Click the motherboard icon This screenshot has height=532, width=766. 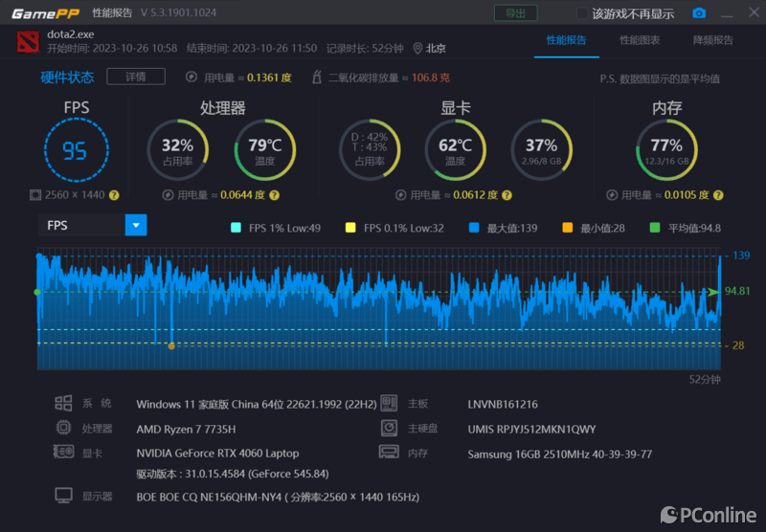pos(390,403)
